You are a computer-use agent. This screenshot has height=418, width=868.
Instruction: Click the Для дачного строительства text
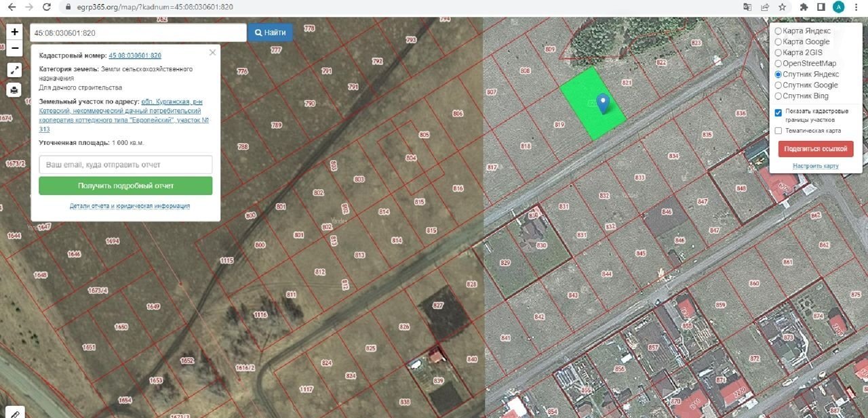click(80, 88)
